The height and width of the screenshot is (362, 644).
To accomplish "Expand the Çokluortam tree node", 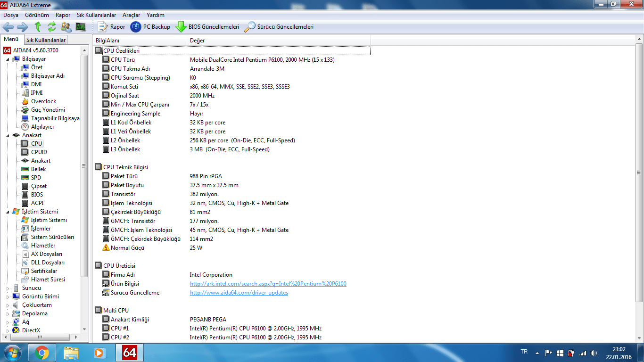I will click(7, 305).
